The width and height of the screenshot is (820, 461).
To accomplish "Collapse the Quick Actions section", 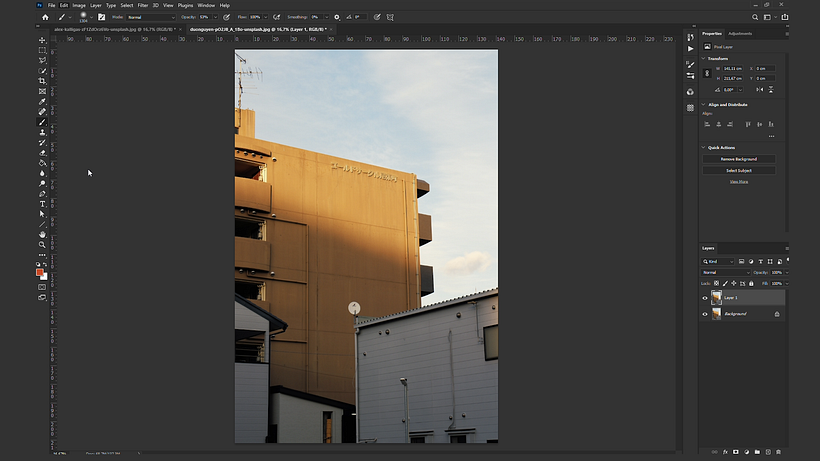I will 703,147.
